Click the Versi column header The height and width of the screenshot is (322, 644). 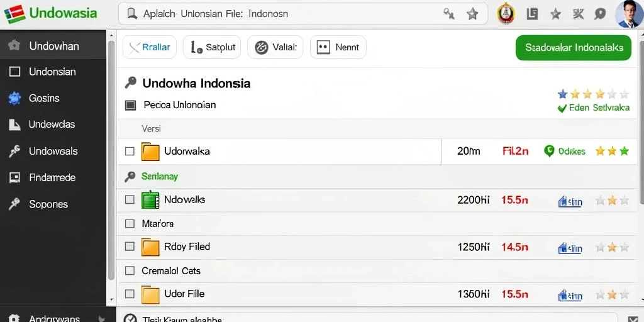151,128
